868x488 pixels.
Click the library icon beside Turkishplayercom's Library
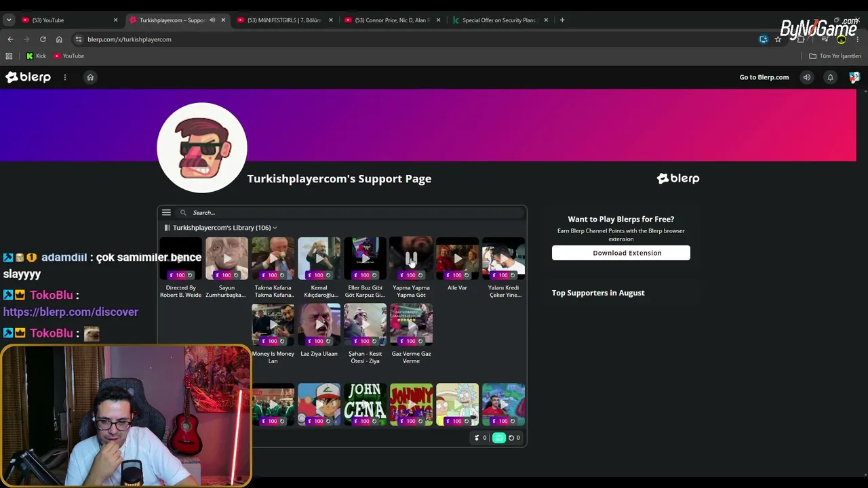(x=167, y=228)
